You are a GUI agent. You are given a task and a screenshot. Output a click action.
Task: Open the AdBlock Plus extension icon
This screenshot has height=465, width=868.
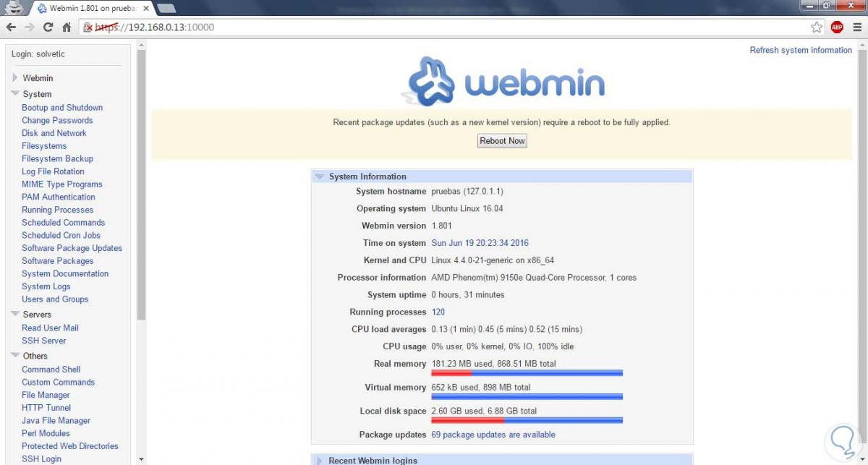coord(837,27)
